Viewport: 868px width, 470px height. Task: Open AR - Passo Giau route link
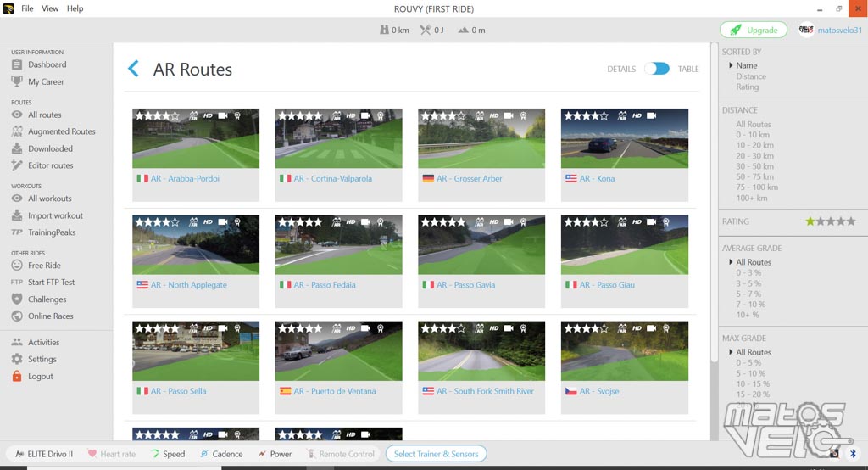[x=607, y=285]
